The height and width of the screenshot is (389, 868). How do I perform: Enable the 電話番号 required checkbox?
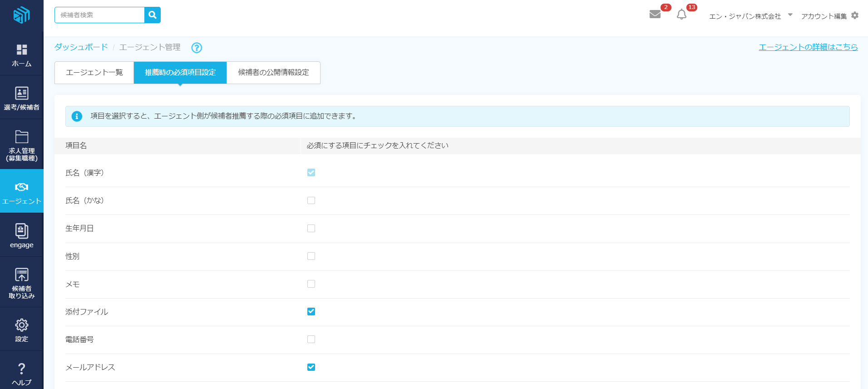[x=311, y=339]
